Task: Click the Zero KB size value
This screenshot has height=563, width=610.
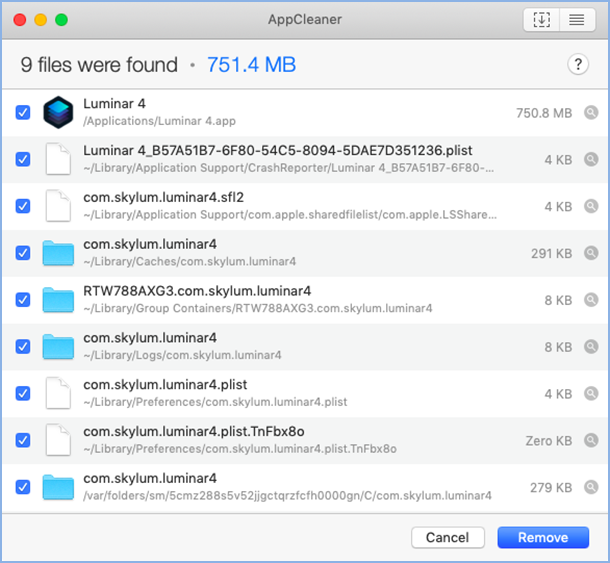Action: point(549,441)
